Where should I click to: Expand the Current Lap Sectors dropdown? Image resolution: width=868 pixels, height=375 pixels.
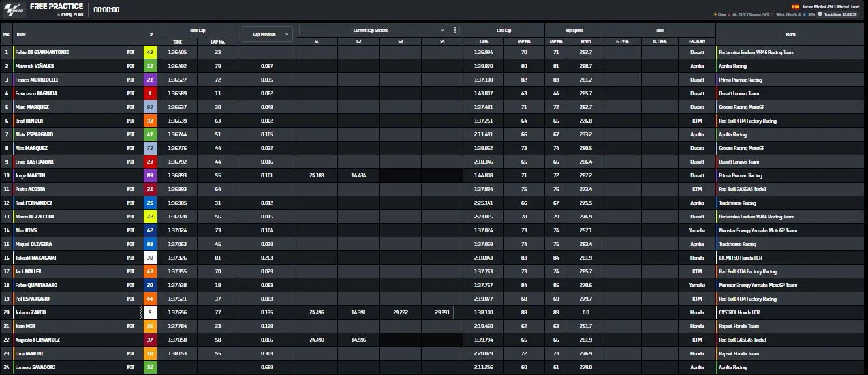point(373,30)
